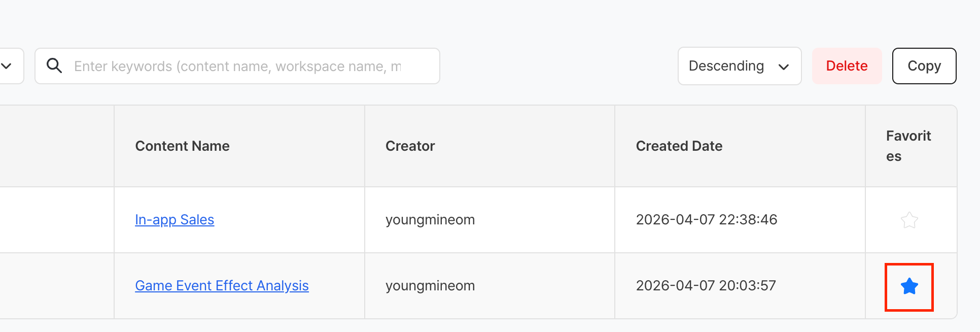Viewport: 980px width, 332px height.
Task: Click the Content Name column header
Action: click(x=182, y=146)
